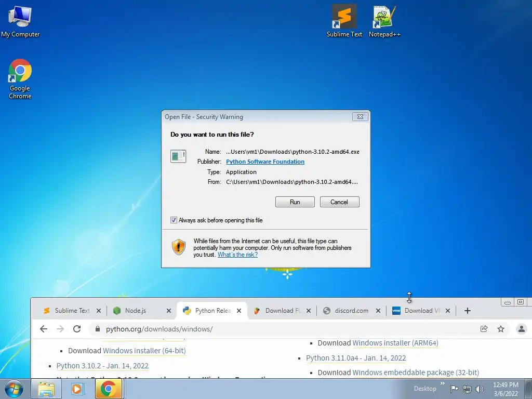
Task: Close the Download VM tab
Action: [447, 311]
